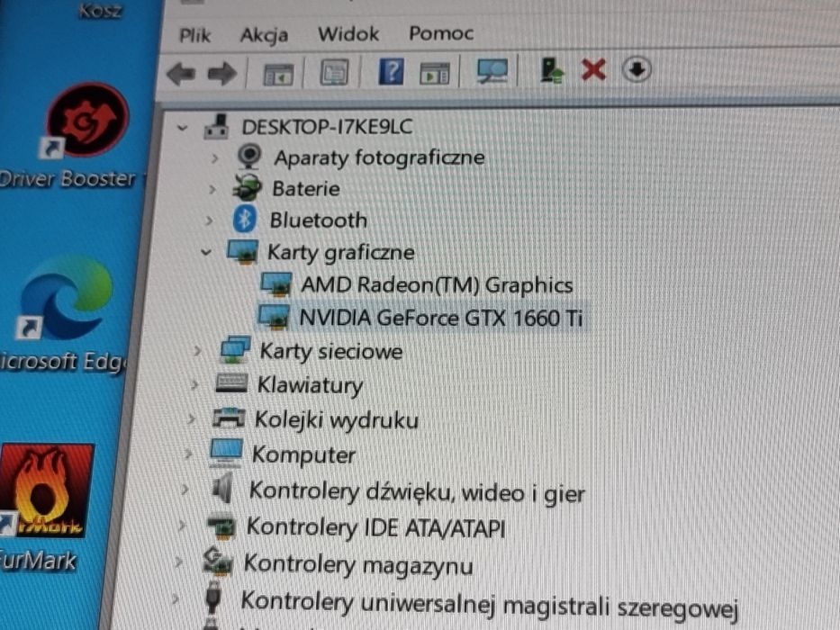This screenshot has width=840, height=630.
Task: Click the Karty sieciowe network icon
Action: [x=236, y=349]
